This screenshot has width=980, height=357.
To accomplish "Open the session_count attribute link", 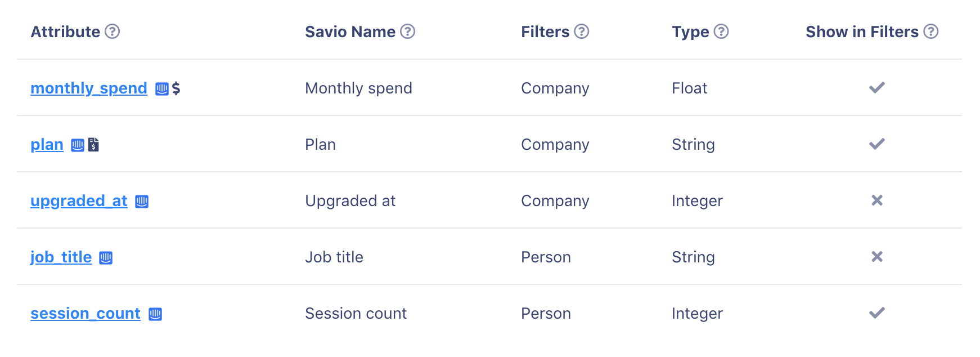I will point(86,314).
